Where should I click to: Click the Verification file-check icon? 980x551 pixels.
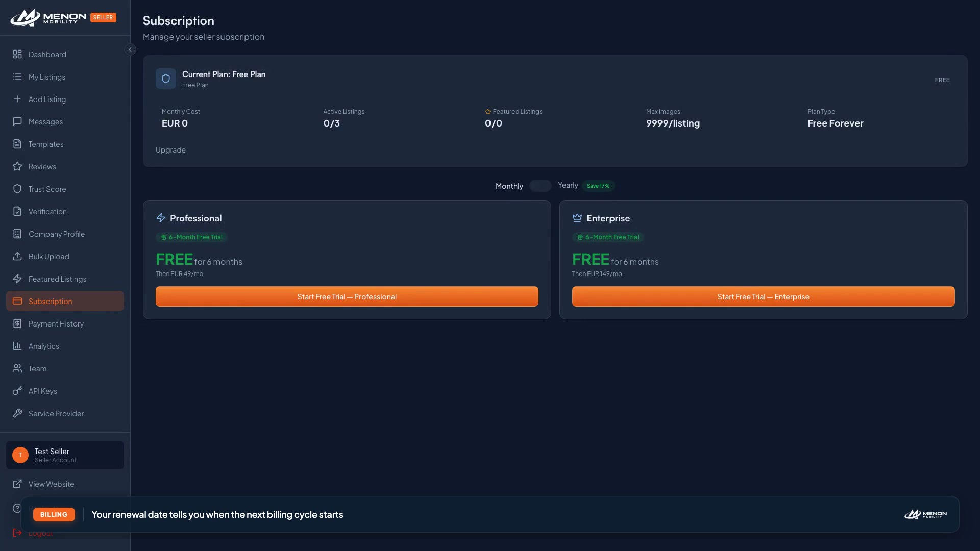(x=17, y=211)
